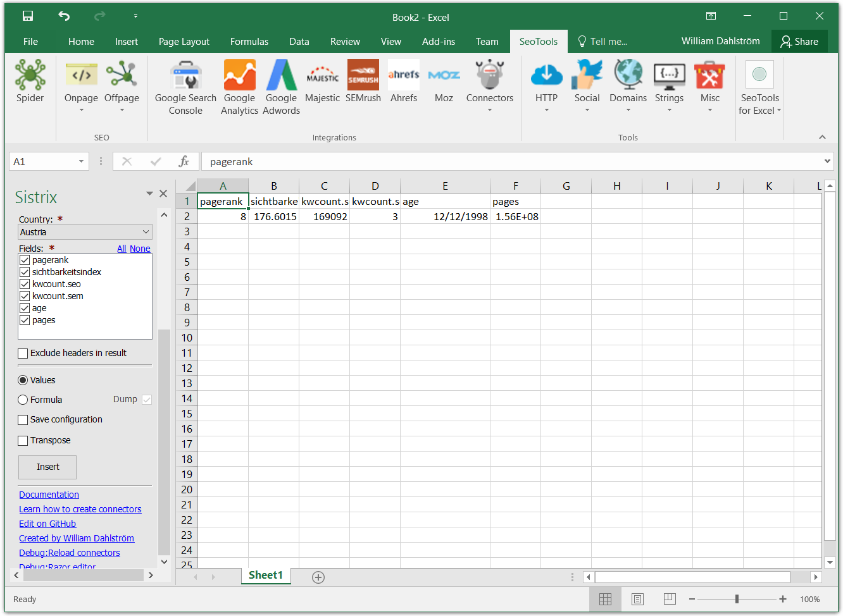Open Customize Quick Access Toolbar dropdown
843x616 pixels.
click(135, 16)
